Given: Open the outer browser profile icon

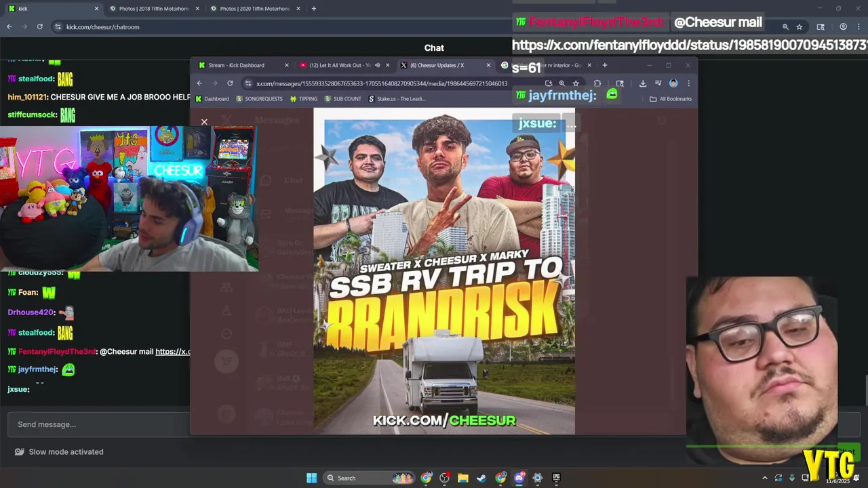Looking at the screenshot, I should click(844, 27).
